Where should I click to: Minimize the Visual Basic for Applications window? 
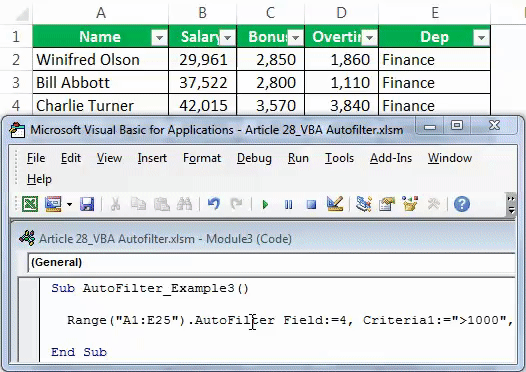pyautogui.click(x=430, y=126)
